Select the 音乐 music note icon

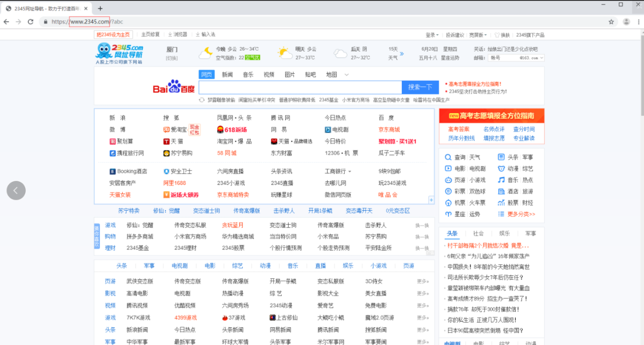pyautogui.click(x=501, y=179)
